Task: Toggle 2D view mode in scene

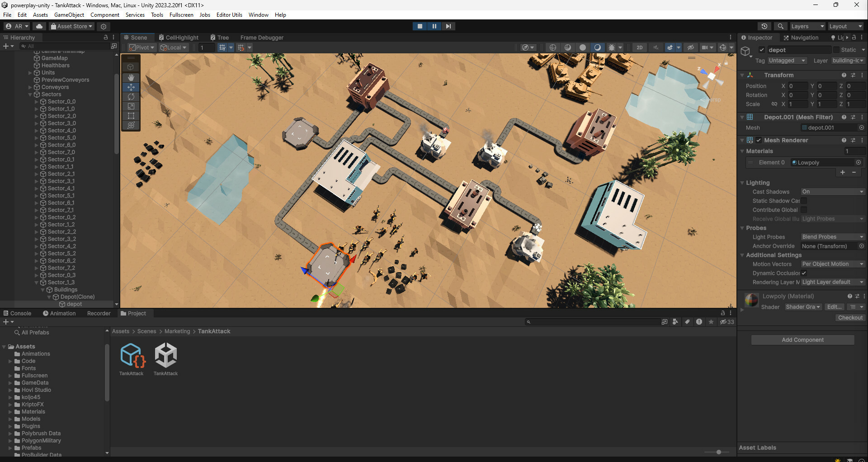Action: pyautogui.click(x=639, y=47)
